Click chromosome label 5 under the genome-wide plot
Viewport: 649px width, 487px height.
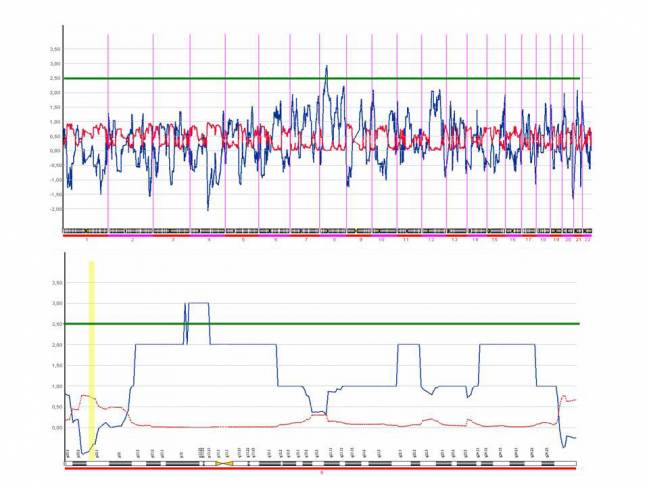[x=243, y=240]
